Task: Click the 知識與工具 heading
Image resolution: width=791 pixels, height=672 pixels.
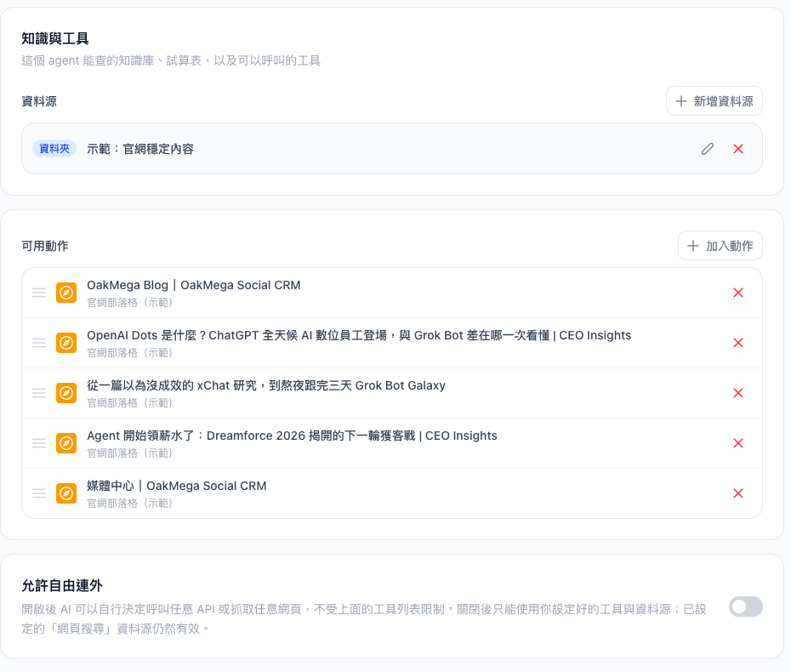Action: [x=55, y=38]
